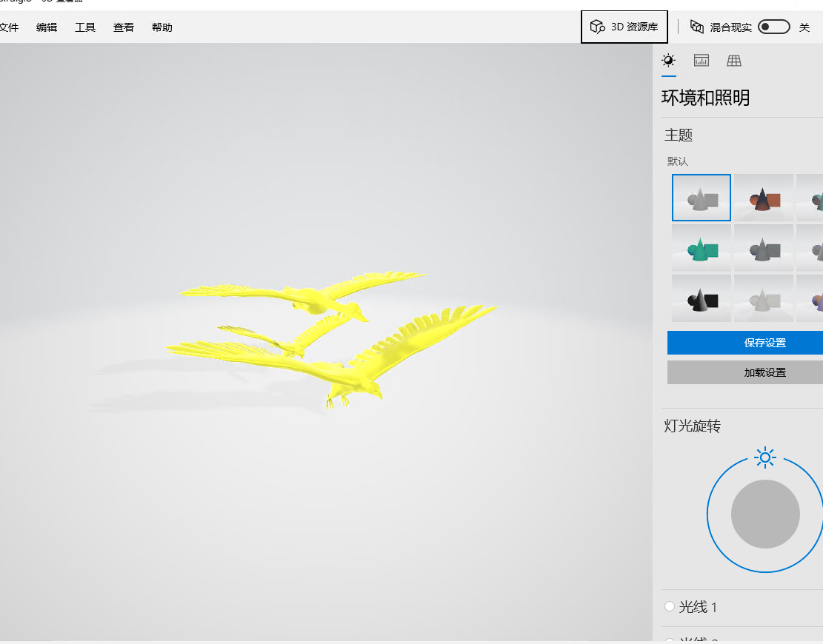Open the 文件 menu
This screenshot has height=644, width=823.
coord(9,27)
